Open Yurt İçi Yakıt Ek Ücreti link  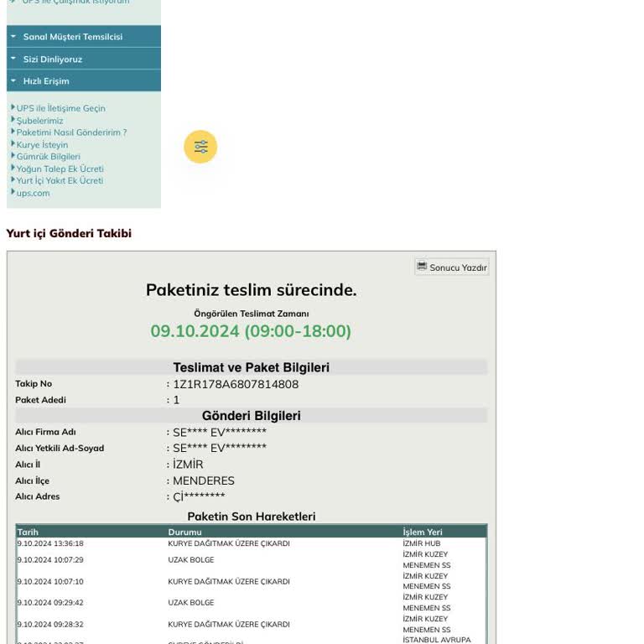[x=60, y=181]
